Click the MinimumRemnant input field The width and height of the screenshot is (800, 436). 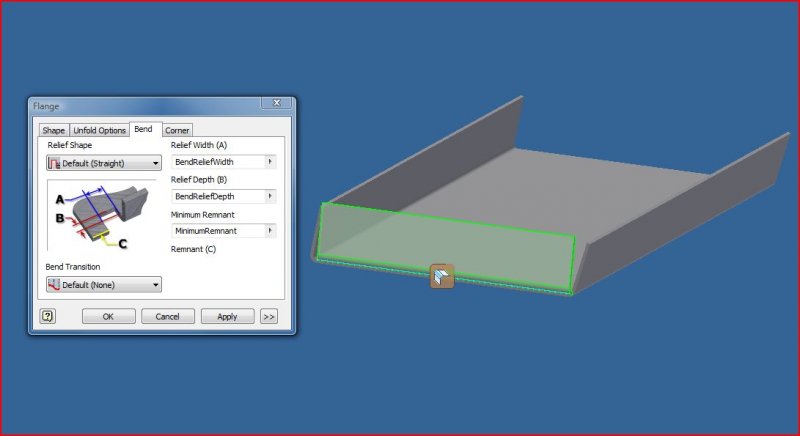[x=218, y=231]
